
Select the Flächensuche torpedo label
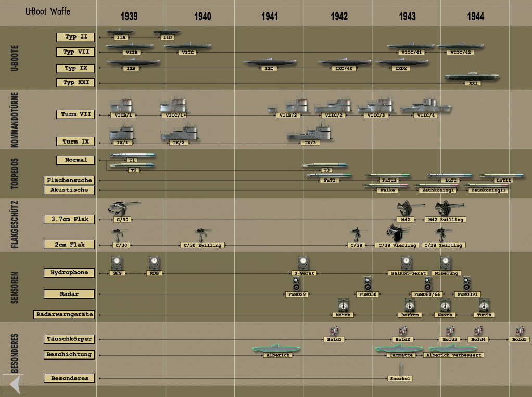click(69, 180)
